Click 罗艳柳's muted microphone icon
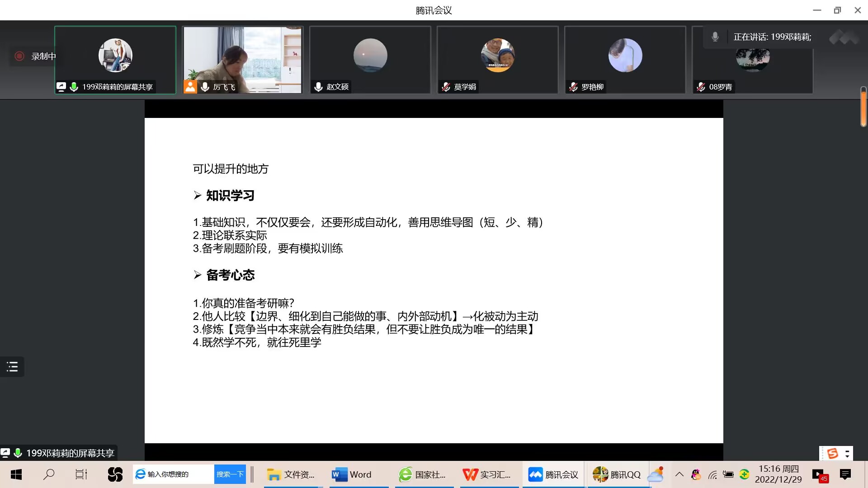The height and width of the screenshot is (488, 868). pos(573,87)
